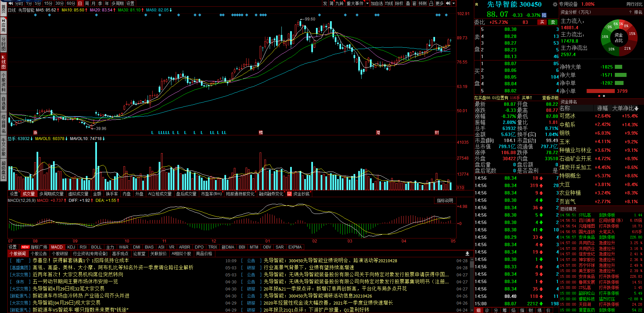The width and height of the screenshot is (644, 313).
Task: Click the 陆 badge beside the price change
Action: 544,15
